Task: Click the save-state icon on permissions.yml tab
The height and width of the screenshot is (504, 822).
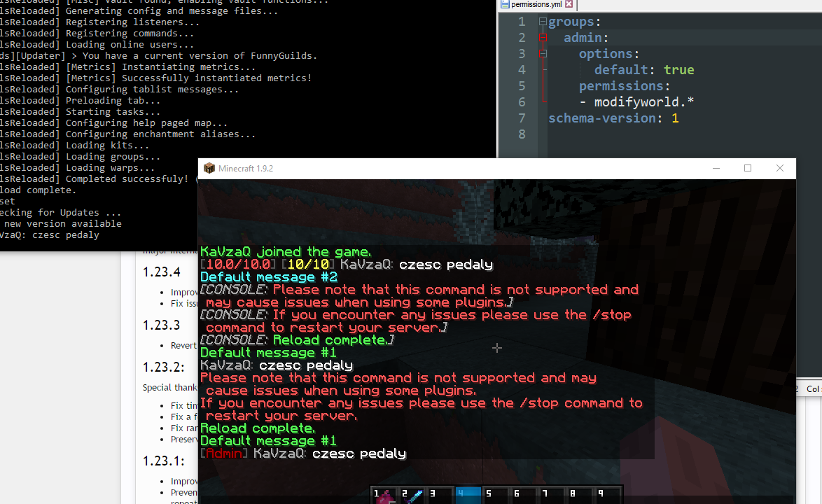Action: 505,4
